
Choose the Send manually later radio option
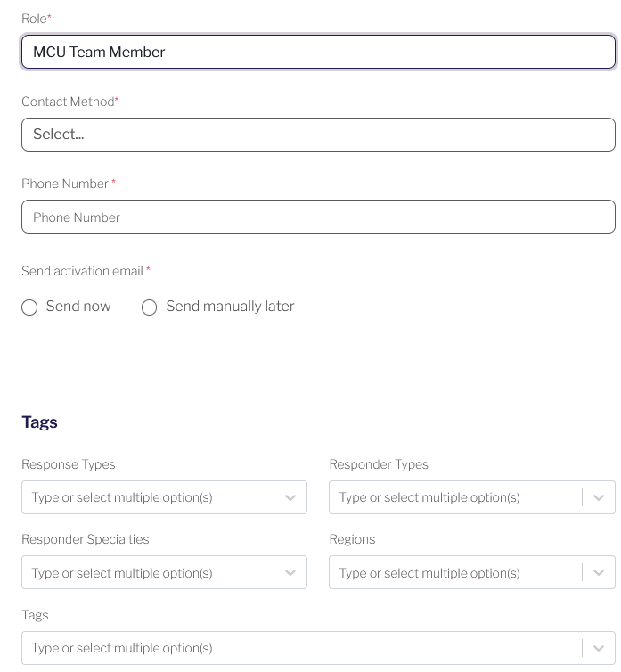coord(149,307)
